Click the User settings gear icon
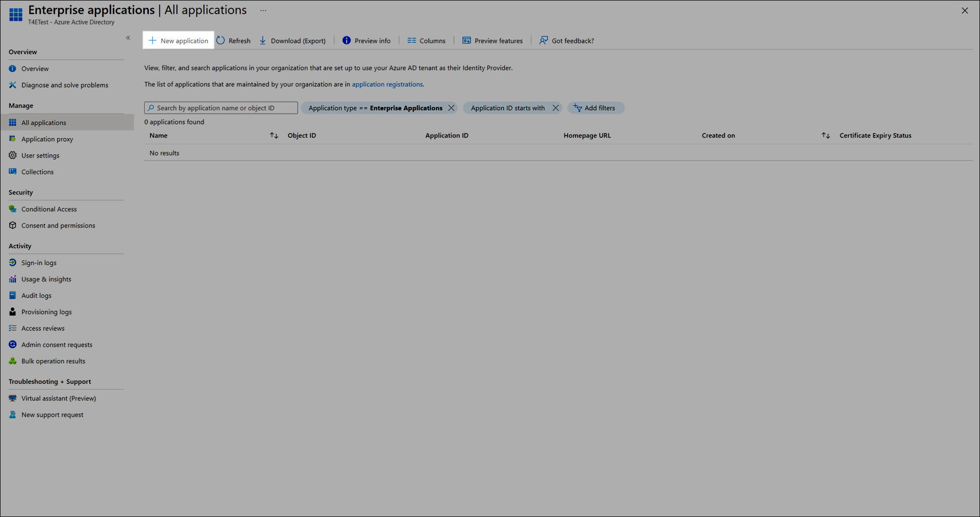980x517 pixels. coord(12,155)
